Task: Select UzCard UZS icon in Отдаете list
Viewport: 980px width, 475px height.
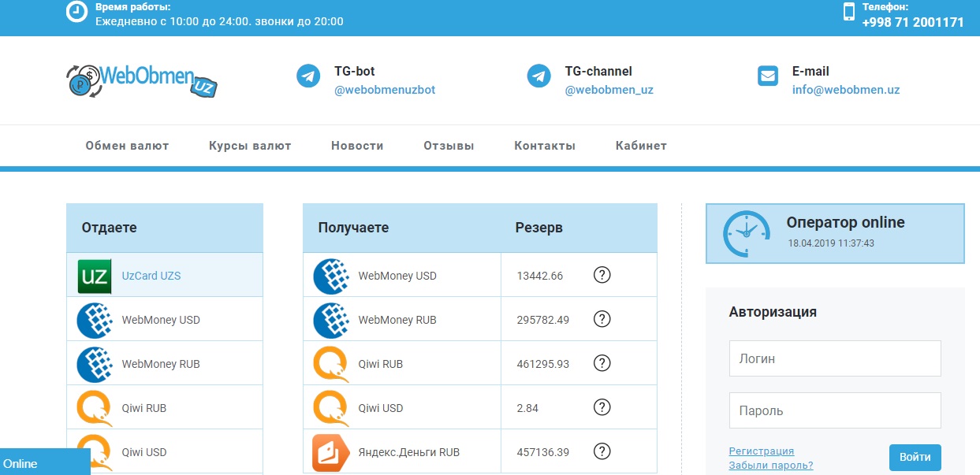Action: [94, 276]
